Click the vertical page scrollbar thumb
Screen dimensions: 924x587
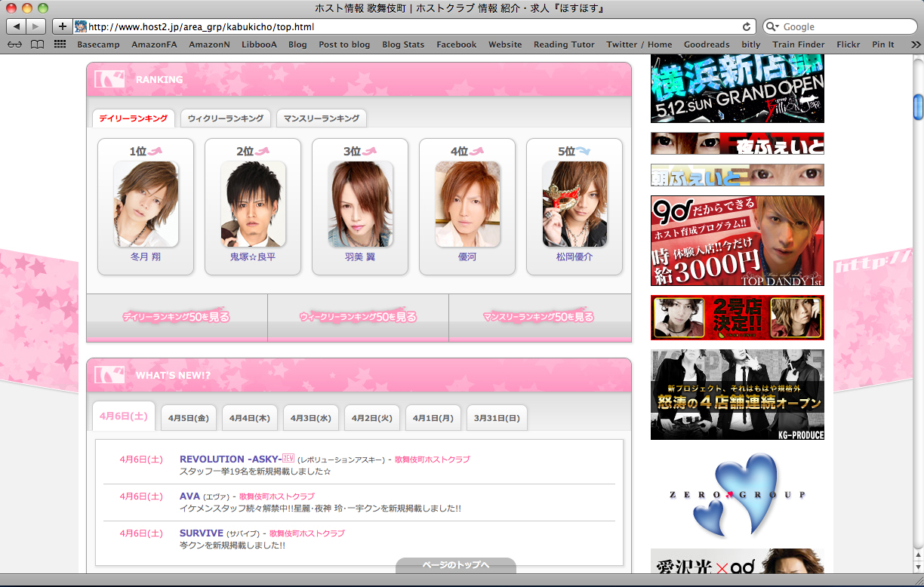coord(917,106)
